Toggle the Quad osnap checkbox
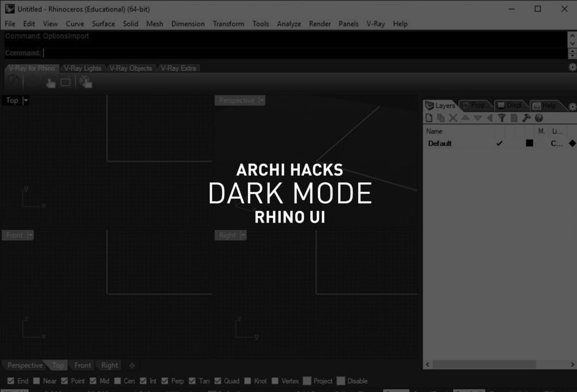Image resolution: width=577 pixels, height=392 pixels. pos(218,381)
